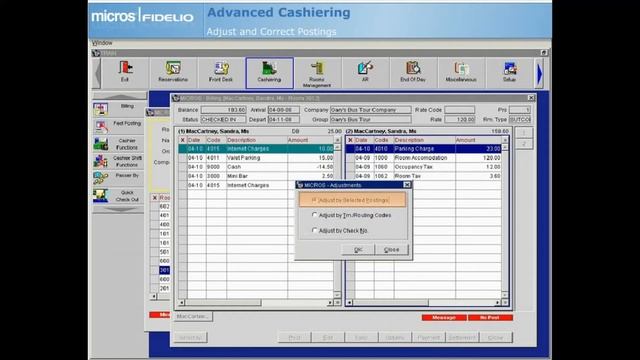Open Fast Posting in the side panel
This screenshot has width=640, height=360.
tap(118, 126)
